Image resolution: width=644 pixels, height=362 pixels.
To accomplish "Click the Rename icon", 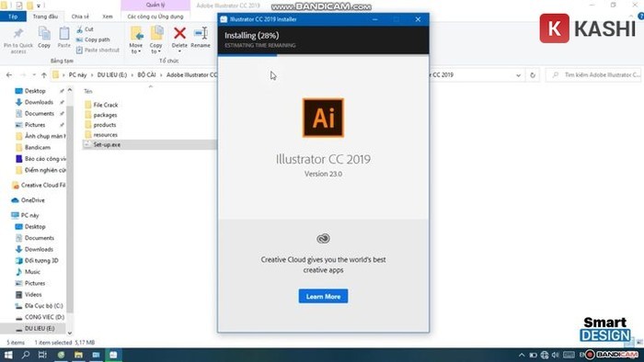I will [201, 33].
